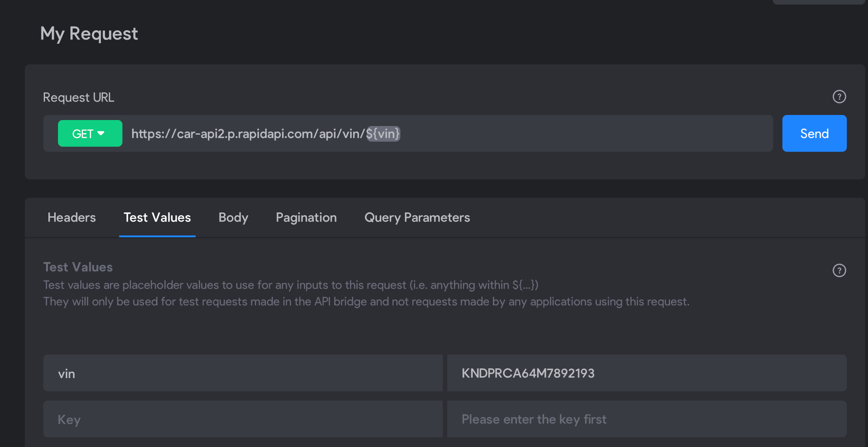The height and width of the screenshot is (447, 868).
Task: Switch to the Headers tab
Action: click(72, 218)
